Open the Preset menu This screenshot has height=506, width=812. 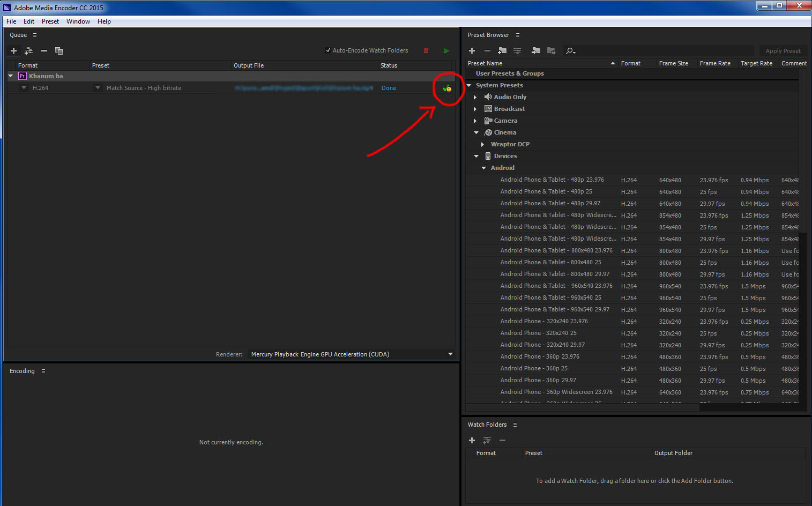50,21
